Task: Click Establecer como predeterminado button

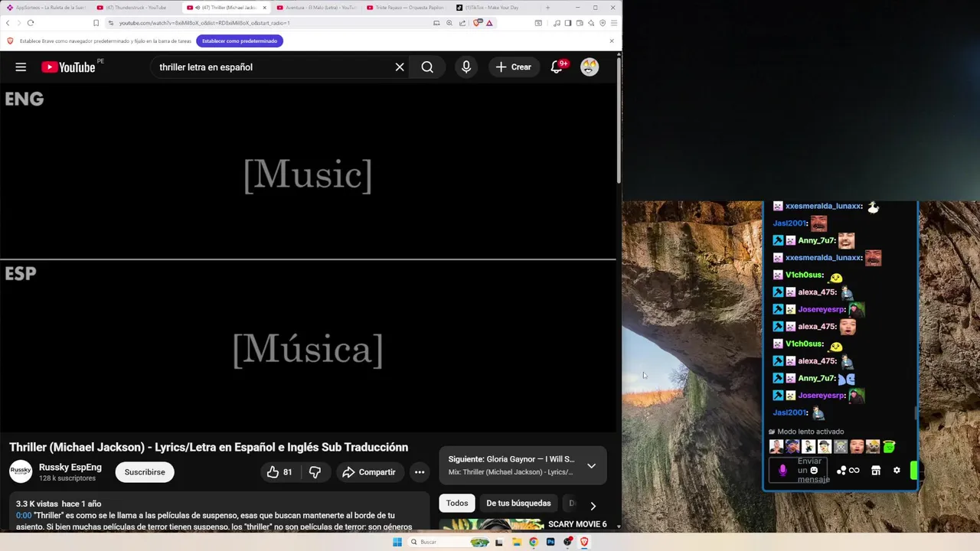Action: coord(240,41)
